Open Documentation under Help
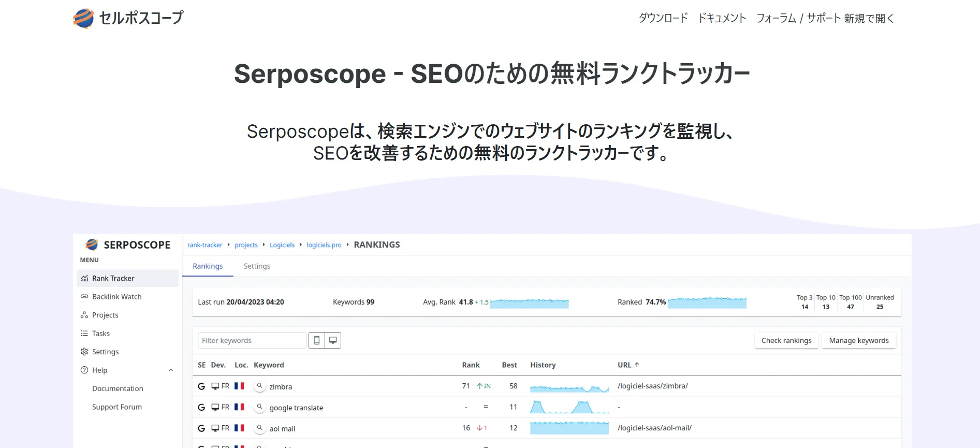This screenshot has height=448, width=980. click(x=118, y=388)
